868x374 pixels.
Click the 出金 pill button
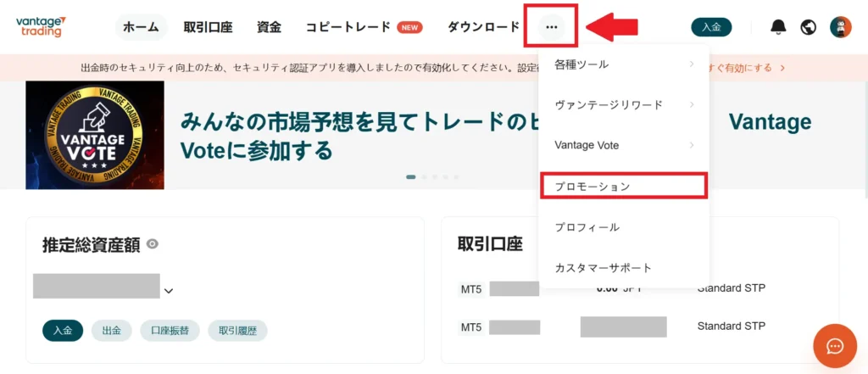point(111,330)
